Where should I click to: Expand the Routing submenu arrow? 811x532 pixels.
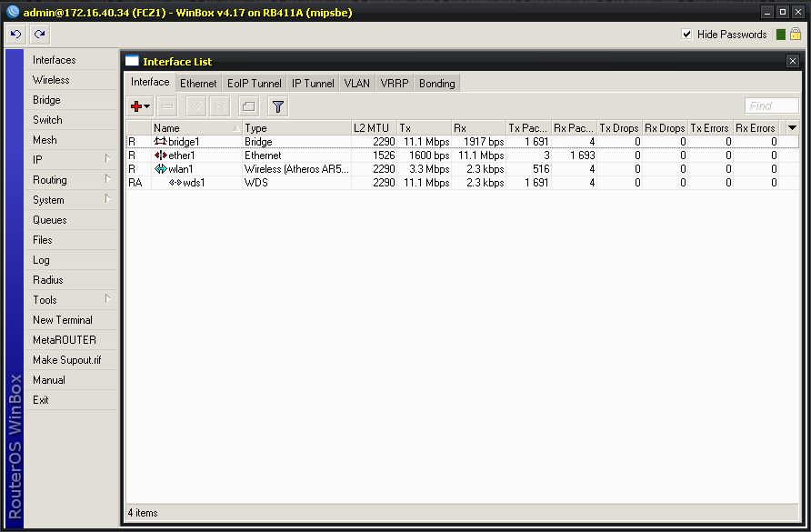[x=107, y=178]
